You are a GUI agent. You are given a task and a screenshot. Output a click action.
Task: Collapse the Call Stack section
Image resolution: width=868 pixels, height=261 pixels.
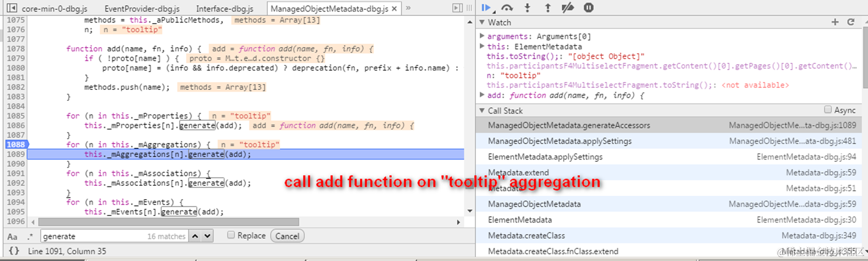click(x=482, y=111)
